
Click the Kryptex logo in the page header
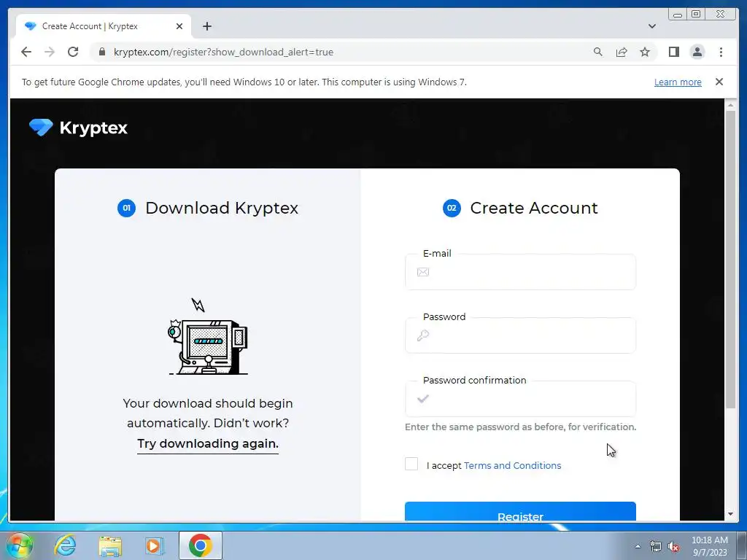coord(78,128)
